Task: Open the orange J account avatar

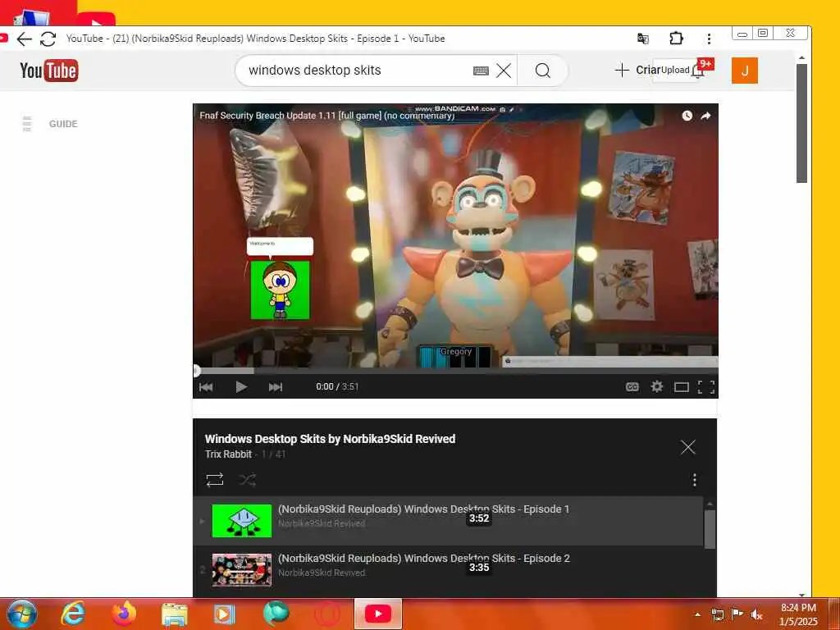Action: click(x=745, y=71)
